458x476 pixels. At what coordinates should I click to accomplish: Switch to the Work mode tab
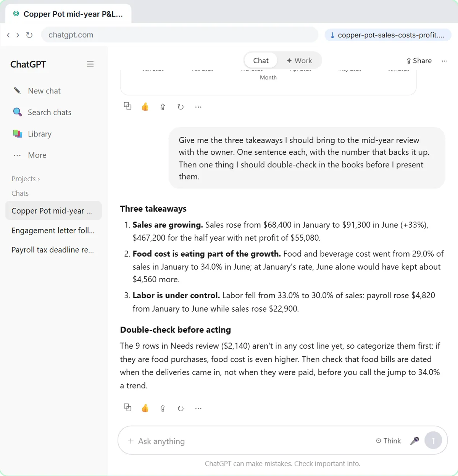click(x=299, y=60)
